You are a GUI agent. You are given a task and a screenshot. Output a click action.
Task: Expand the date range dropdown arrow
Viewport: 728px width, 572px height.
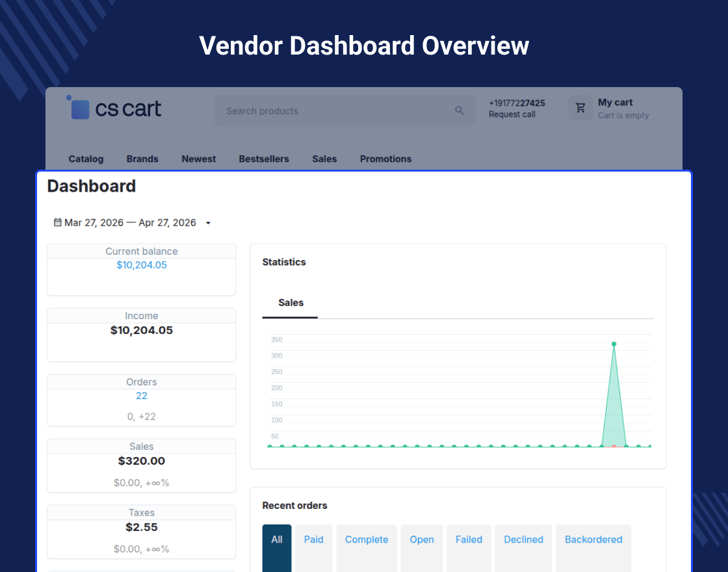click(x=209, y=224)
